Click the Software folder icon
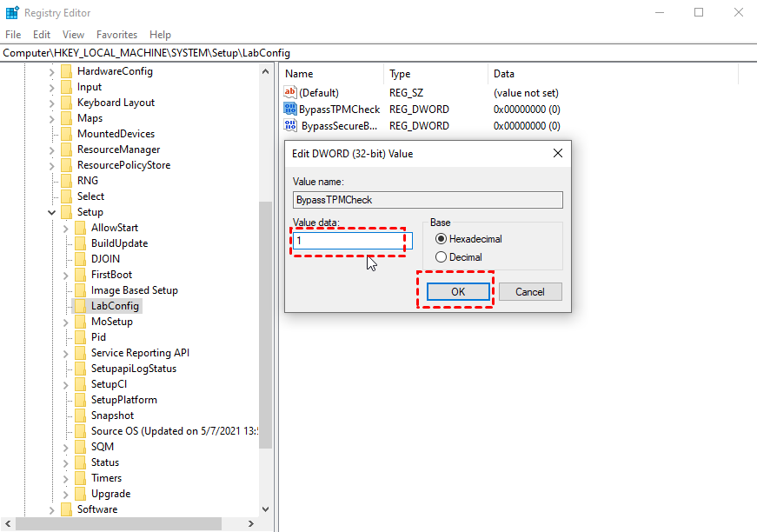 click(67, 509)
